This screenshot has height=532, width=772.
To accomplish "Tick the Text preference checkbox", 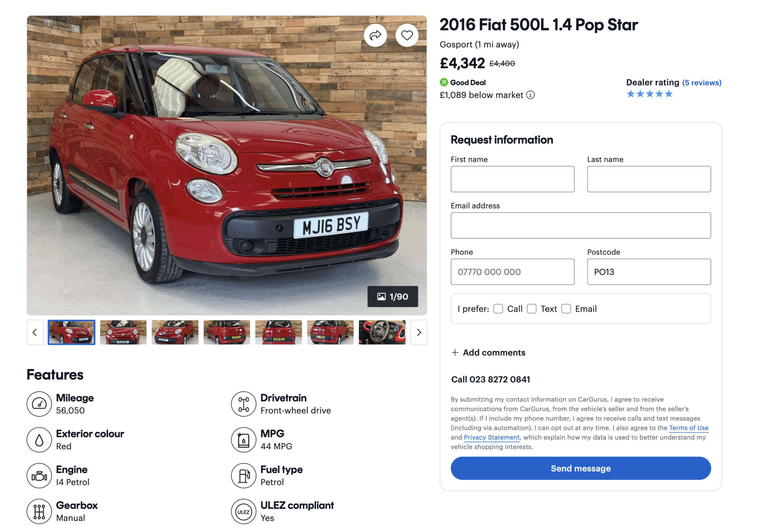I will point(532,309).
